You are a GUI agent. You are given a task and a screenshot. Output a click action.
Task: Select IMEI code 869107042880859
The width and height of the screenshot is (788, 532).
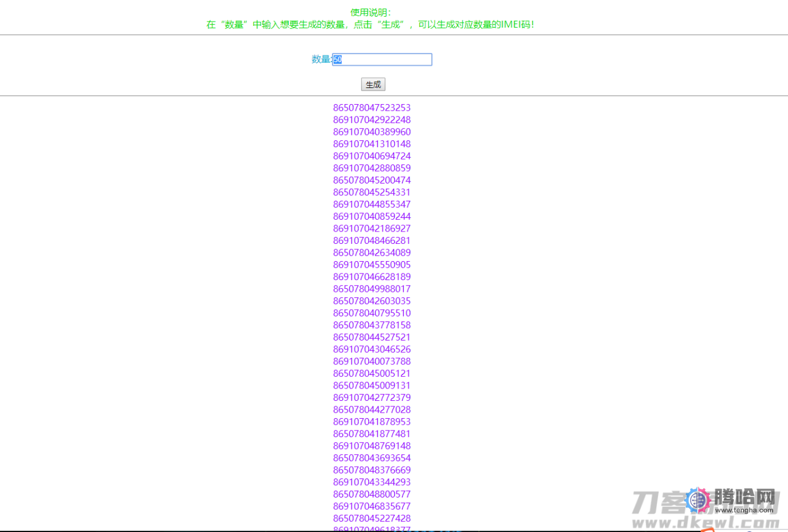tap(372, 168)
